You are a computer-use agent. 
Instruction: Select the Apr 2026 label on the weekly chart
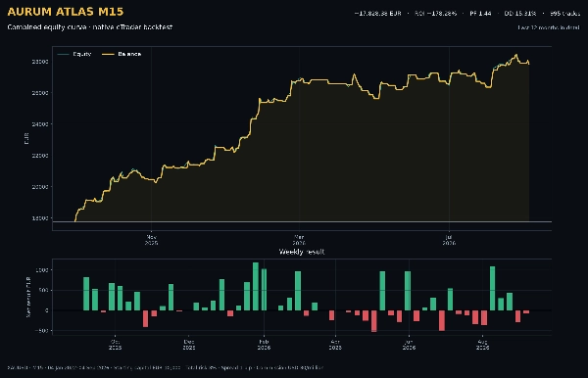[x=335, y=345]
